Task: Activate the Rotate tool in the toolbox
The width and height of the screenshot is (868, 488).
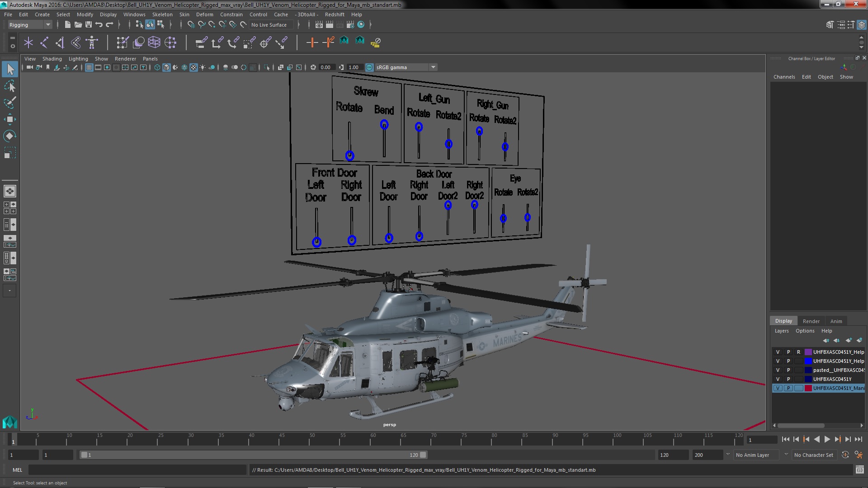Action: click(10, 136)
